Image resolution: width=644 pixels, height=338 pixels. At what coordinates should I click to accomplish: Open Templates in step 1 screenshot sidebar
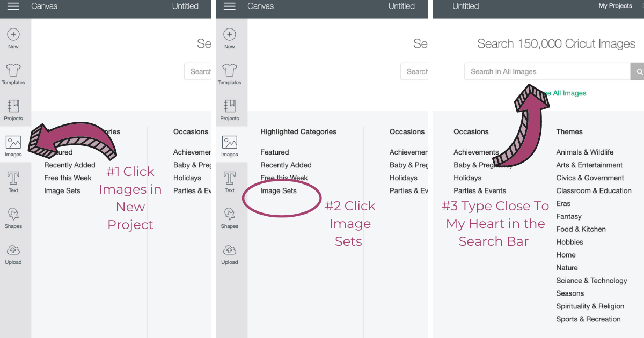pos(13,75)
